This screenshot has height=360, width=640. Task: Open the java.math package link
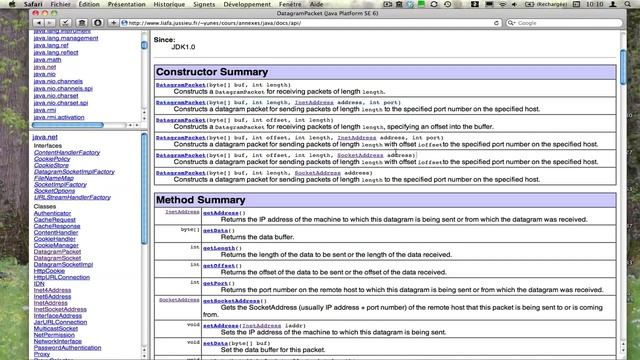[47, 60]
